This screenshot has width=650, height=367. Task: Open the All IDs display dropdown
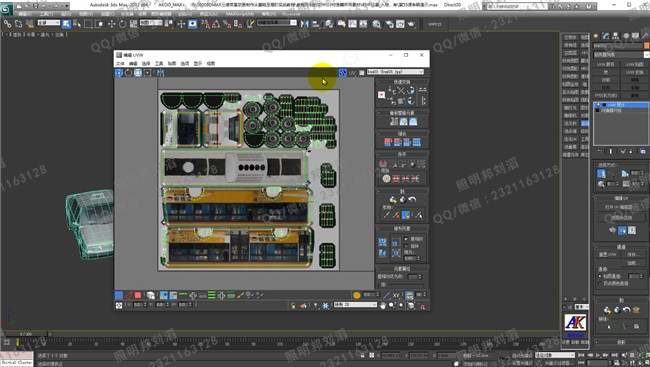355,305
